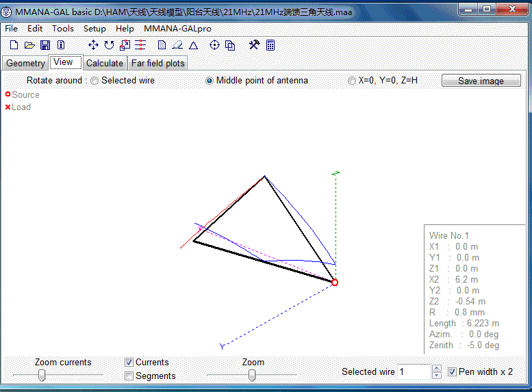Image resolution: width=532 pixels, height=392 pixels.
Task: Click the Load legend label
Action: pos(21,107)
